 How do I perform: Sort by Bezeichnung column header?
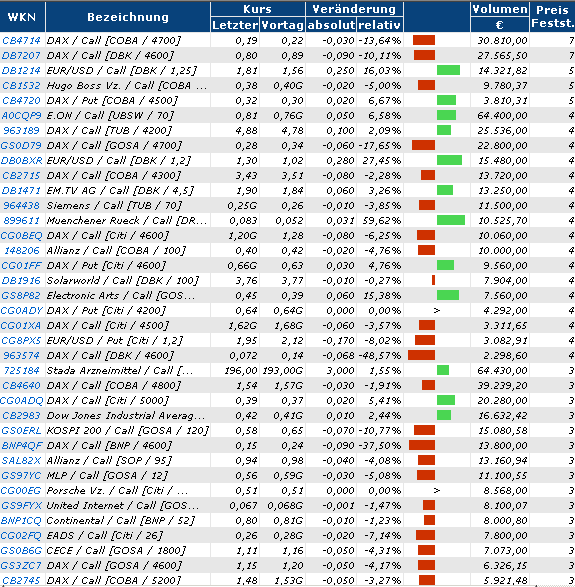128,17
